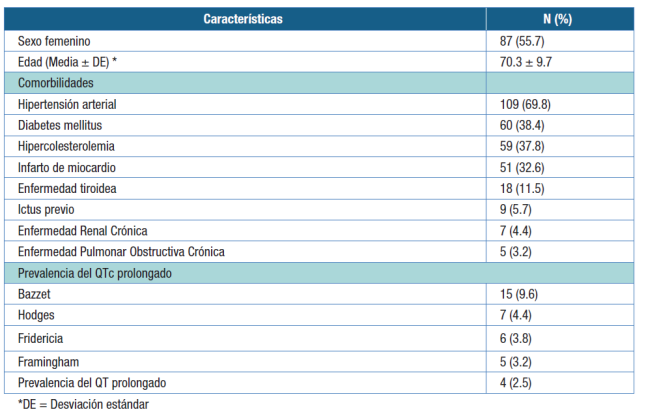Select 'Enfermedad Pulmonar Obstructiva Crónica' text
The image size is (645, 413).
[x=120, y=251]
